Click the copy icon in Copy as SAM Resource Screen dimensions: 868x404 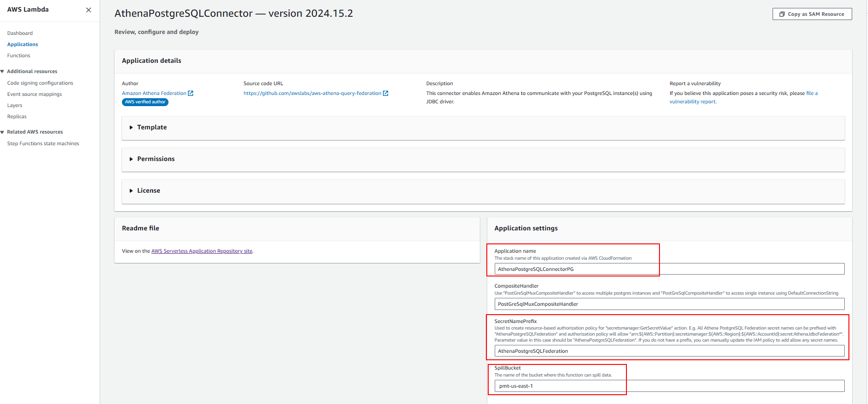click(782, 14)
